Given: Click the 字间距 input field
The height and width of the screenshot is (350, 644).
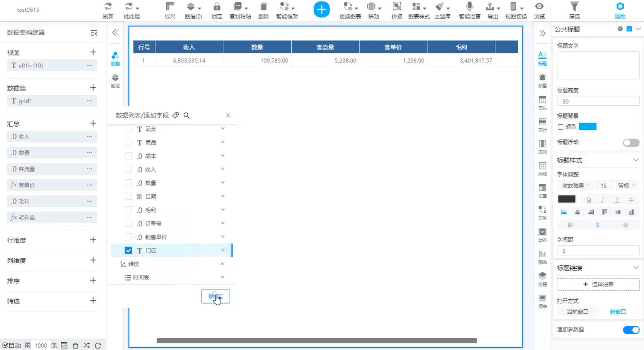Looking at the screenshot, I should [598, 251].
